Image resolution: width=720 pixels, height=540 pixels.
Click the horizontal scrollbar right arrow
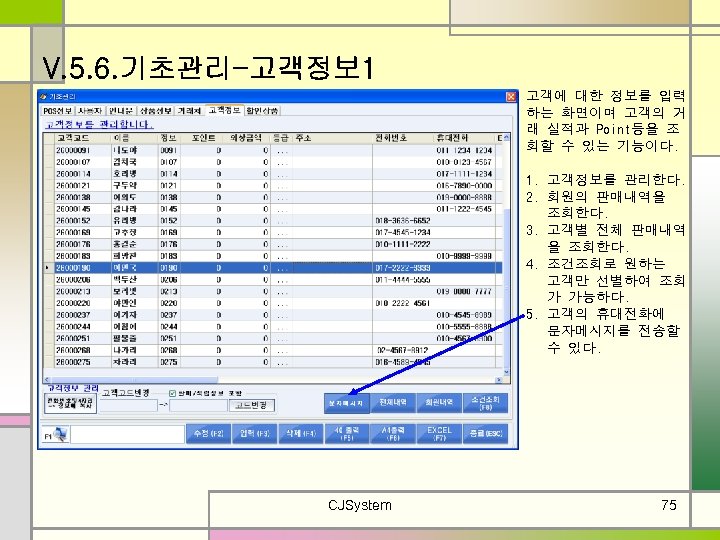[499, 380]
